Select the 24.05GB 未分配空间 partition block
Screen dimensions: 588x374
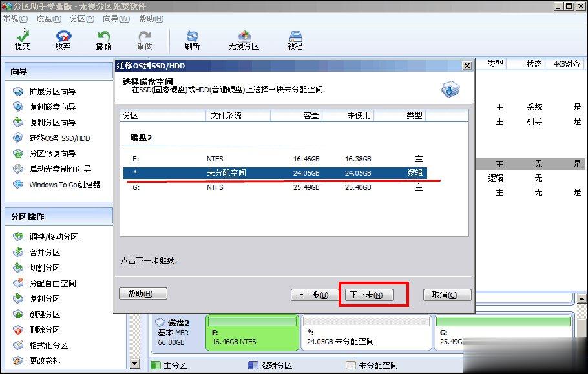coord(366,333)
